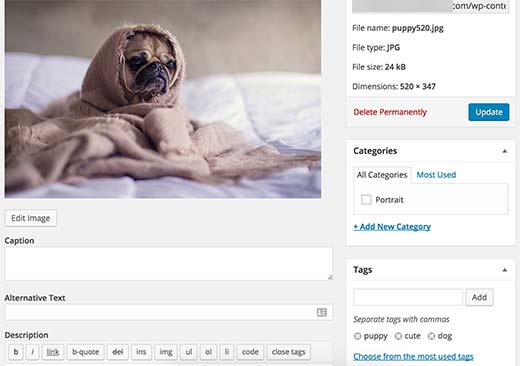Click the File size 24 kB text
Screen dimensions: 520x366
pyautogui.click(x=379, y=67)
